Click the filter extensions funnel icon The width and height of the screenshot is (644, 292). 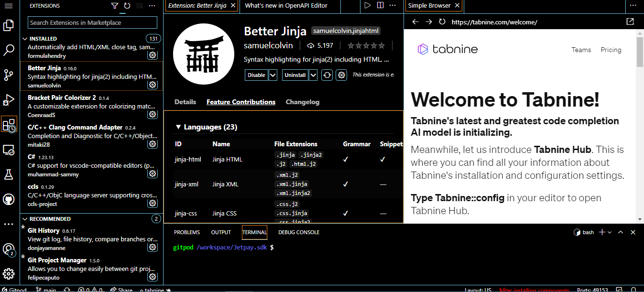click(114, 6)
